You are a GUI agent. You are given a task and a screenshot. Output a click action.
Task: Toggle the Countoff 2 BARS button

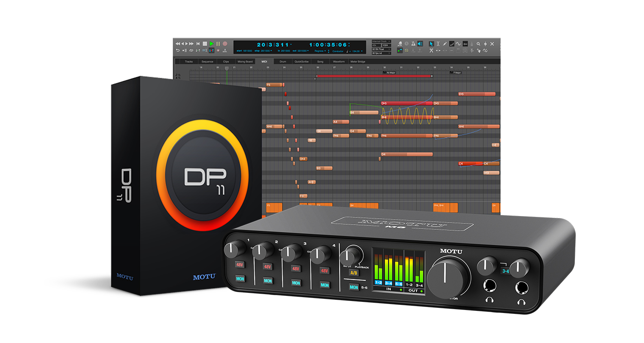click(225, 51)
